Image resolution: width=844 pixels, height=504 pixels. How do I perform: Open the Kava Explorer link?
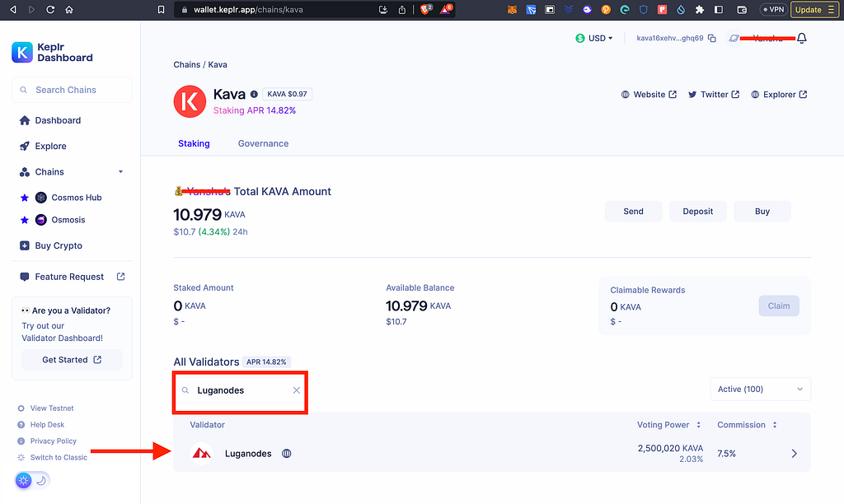pyautogui.click(x=779, y=95)
